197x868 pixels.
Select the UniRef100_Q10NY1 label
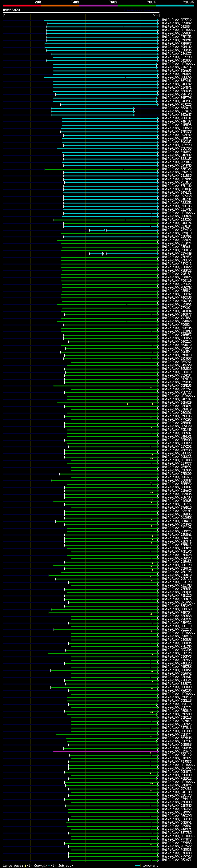(176, 88)
